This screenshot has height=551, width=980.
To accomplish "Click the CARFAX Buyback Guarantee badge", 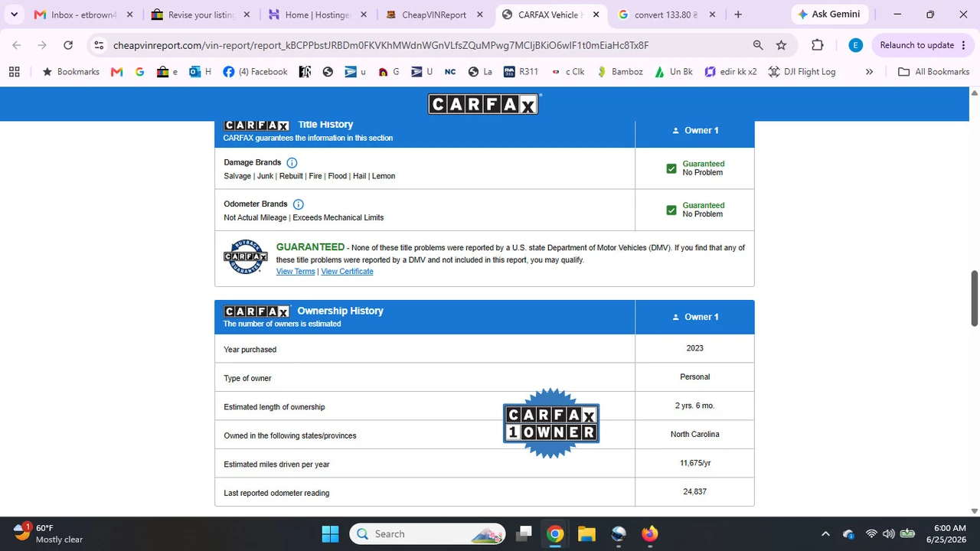I will coord(246,258).
